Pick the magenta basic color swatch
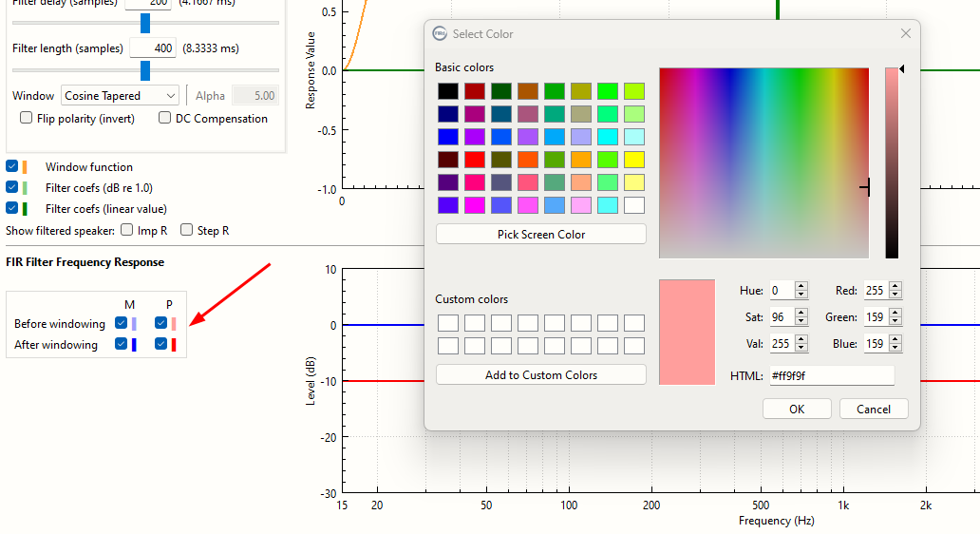The image size is (980, 534). pos(475,205)
